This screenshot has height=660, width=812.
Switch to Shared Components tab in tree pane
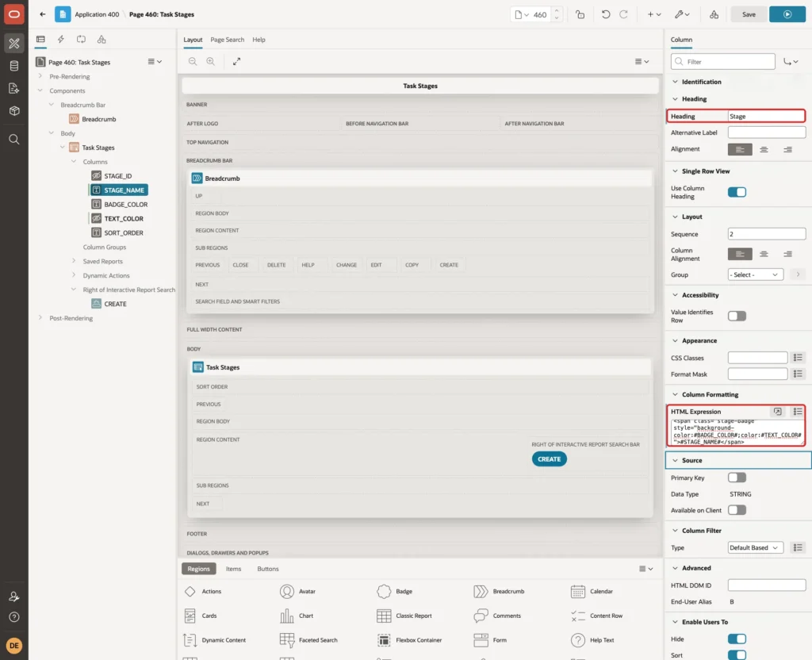101,40
